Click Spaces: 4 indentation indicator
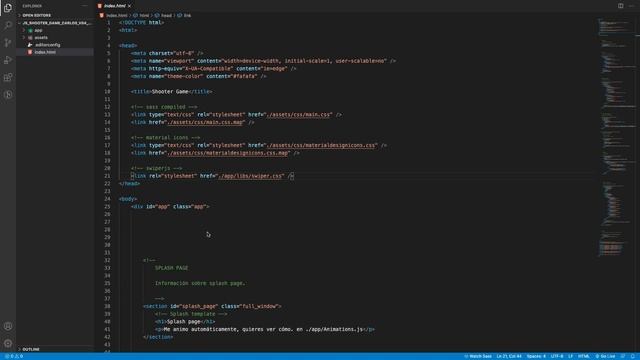This screenshot has width=640, height=360. point(536,356)
